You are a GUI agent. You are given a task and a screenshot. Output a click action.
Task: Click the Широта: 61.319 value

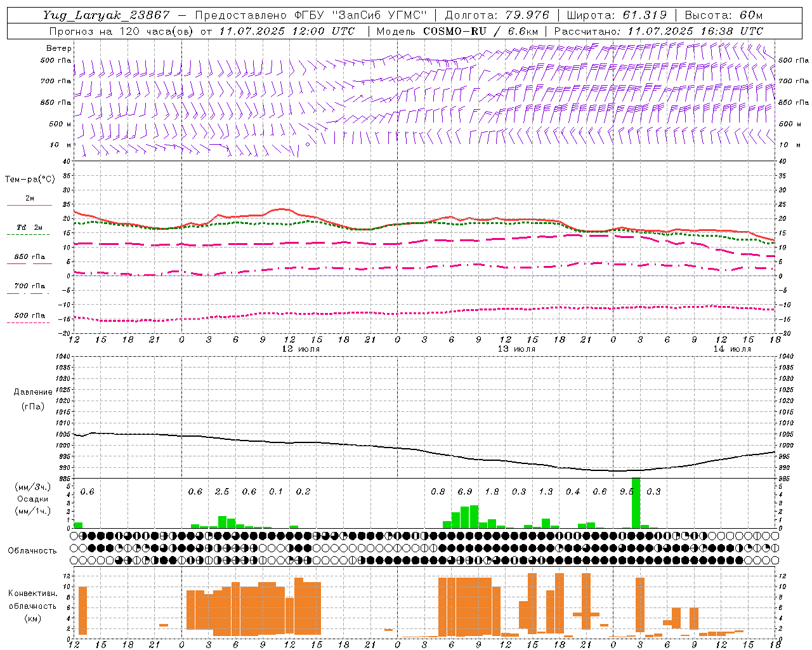coord(617,15)
